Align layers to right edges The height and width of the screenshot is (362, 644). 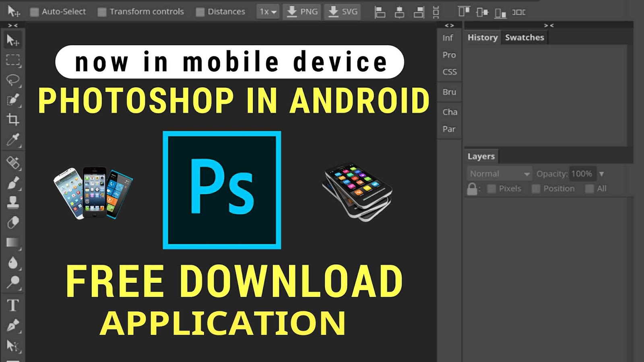tap(419, 12)
